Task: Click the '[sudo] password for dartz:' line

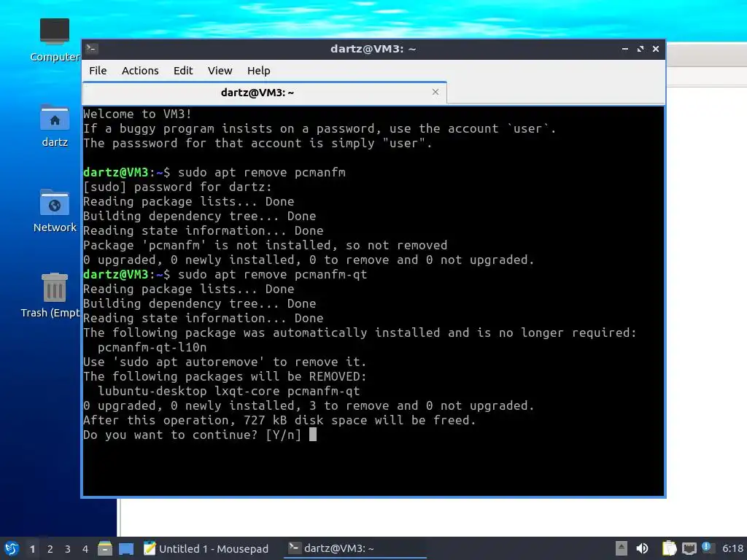Action: [x=177, y=187]
